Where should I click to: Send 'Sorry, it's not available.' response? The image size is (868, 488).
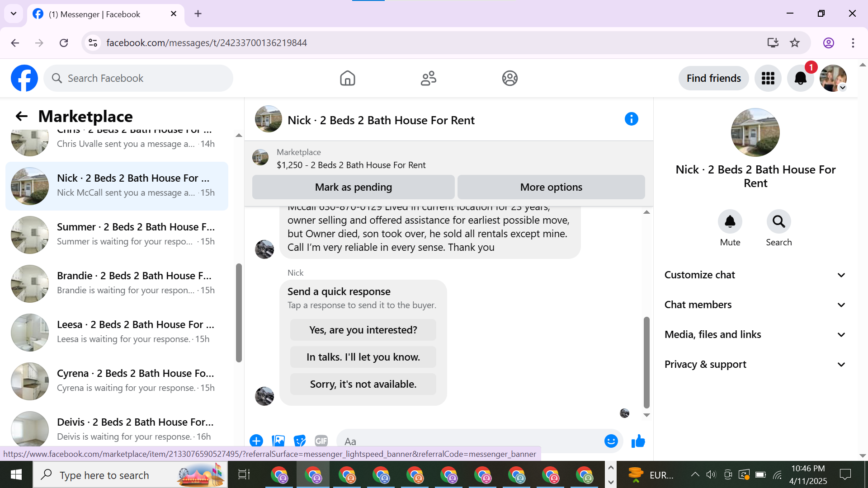click(x=363, y=384)
